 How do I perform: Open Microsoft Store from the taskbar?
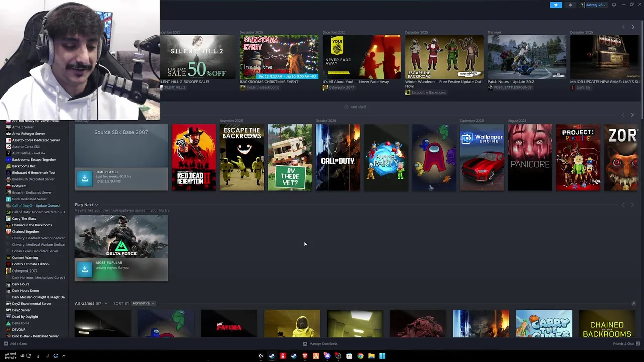[x=349, y=356]
